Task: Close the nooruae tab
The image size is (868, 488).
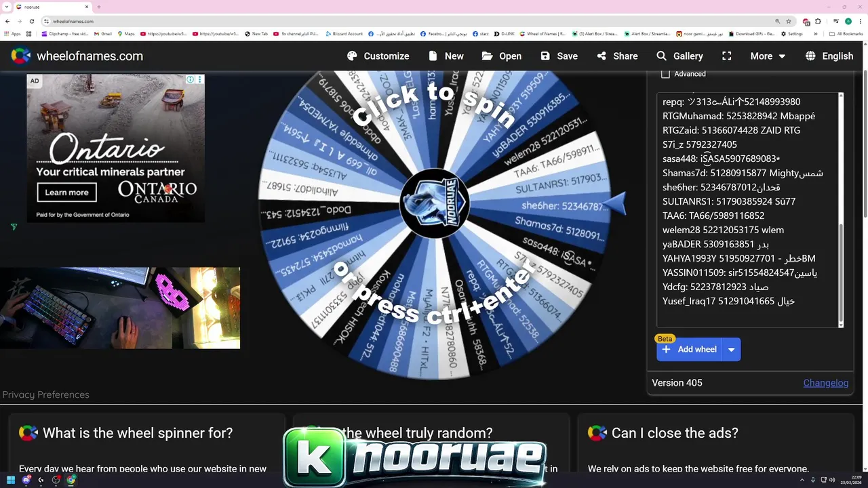Action: tap(86, 7)
